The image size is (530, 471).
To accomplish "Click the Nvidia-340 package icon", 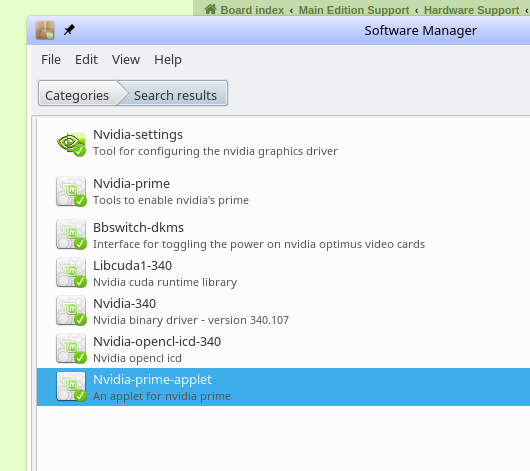I will 71,310.
